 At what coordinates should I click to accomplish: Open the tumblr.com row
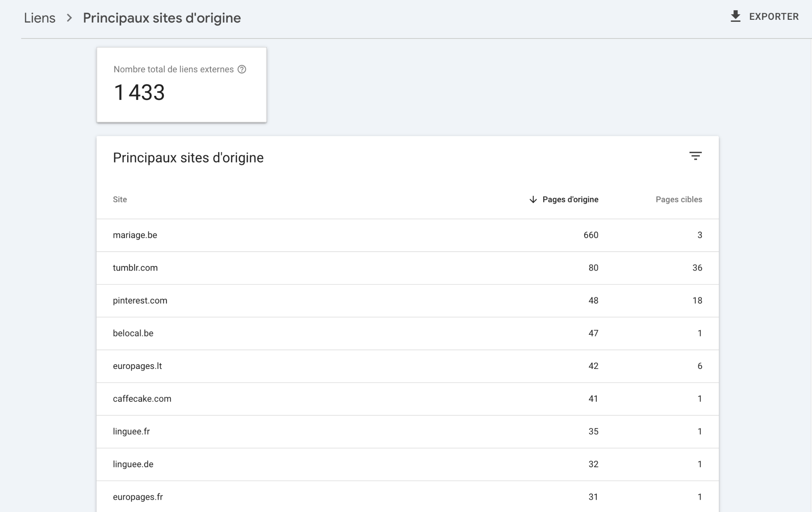408,268
